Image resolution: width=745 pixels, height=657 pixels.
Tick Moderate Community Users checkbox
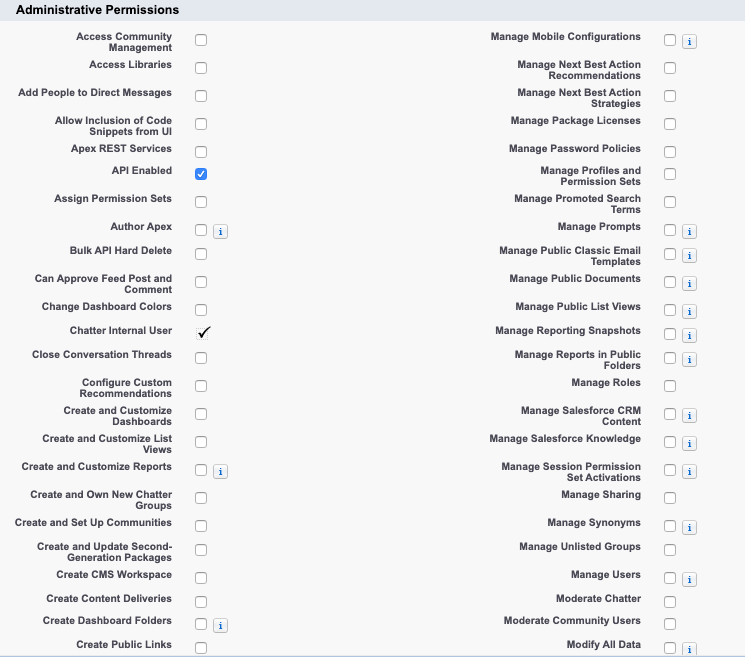(x=670, y=624)
